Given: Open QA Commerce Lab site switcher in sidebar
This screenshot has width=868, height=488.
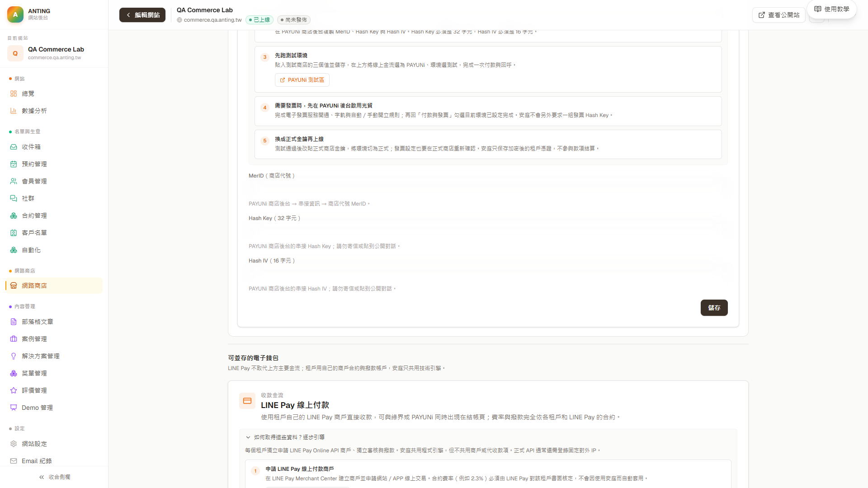Looking at the screenshot, I should pos(54,53).
